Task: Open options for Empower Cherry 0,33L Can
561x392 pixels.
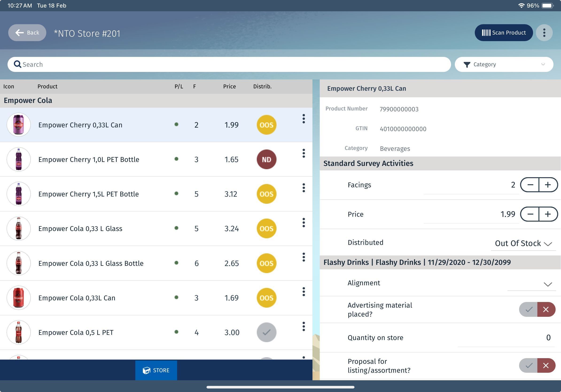Action: tap(304, 119)
